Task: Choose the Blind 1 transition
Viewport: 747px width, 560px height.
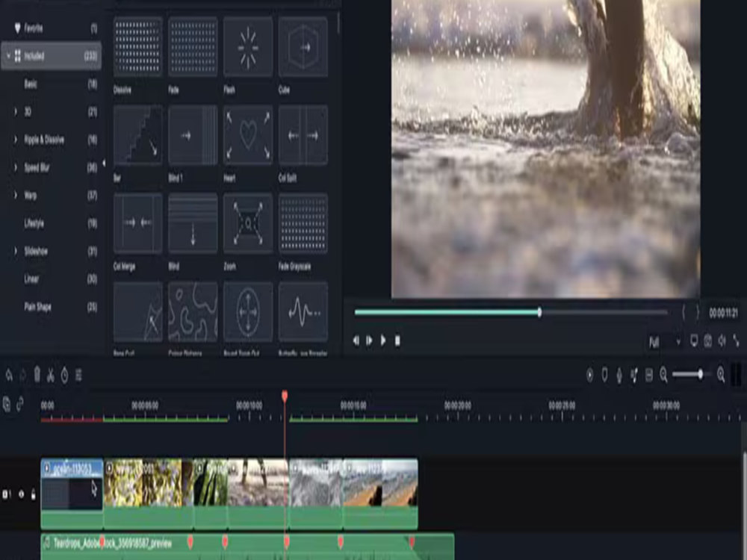Action: click(193, 135)
